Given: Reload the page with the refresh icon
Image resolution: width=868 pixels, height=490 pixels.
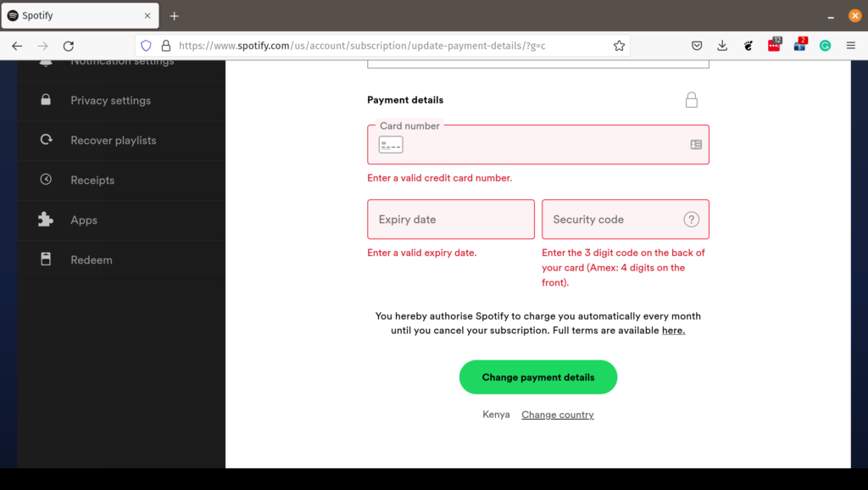Looking at the screenshot, I should pyautogui.click(x=69, y=46).
